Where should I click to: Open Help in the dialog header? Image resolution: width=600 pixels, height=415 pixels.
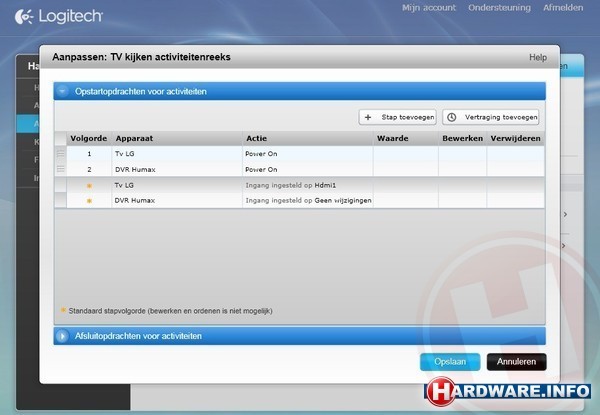coord(538,57)
